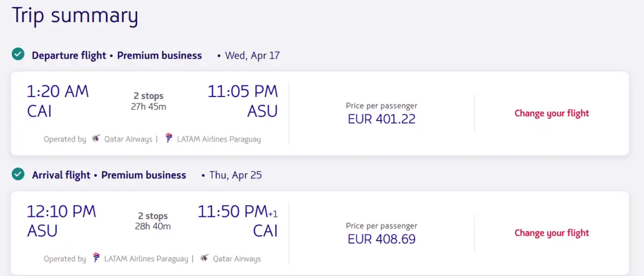Click Qatar Airways logo in departure card
This screenshot has height=276, width=644.
click(x=97, y=139)
